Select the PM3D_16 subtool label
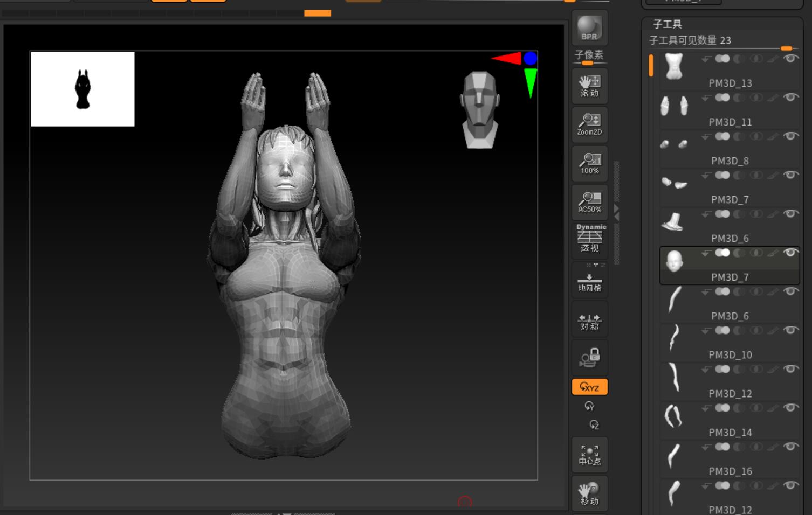This screenshot has width=812, height=515. pos(730,471)
